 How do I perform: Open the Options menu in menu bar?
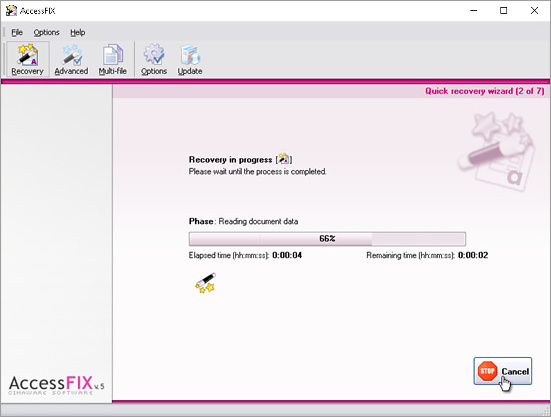[46, 32]
